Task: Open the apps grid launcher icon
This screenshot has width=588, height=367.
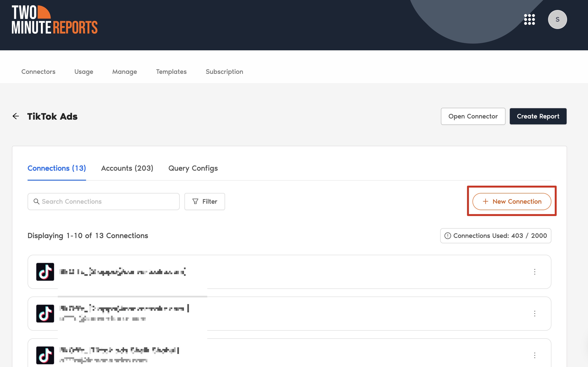Action: pyautogui.click(x=530, y=19)
